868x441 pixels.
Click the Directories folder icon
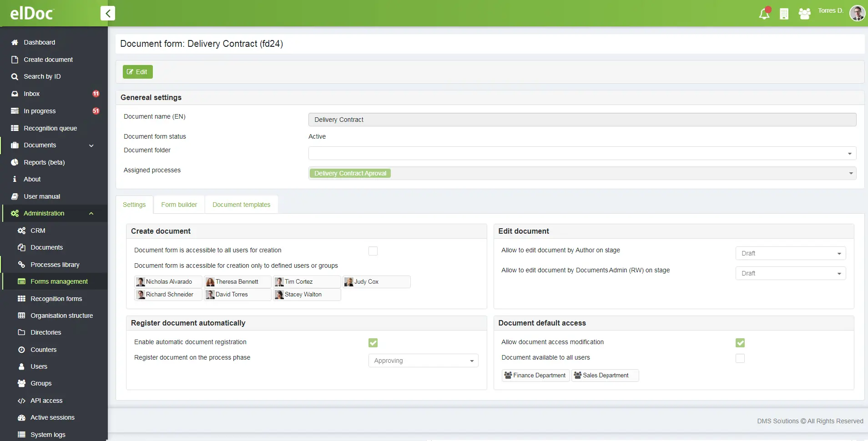click(21, 332)
